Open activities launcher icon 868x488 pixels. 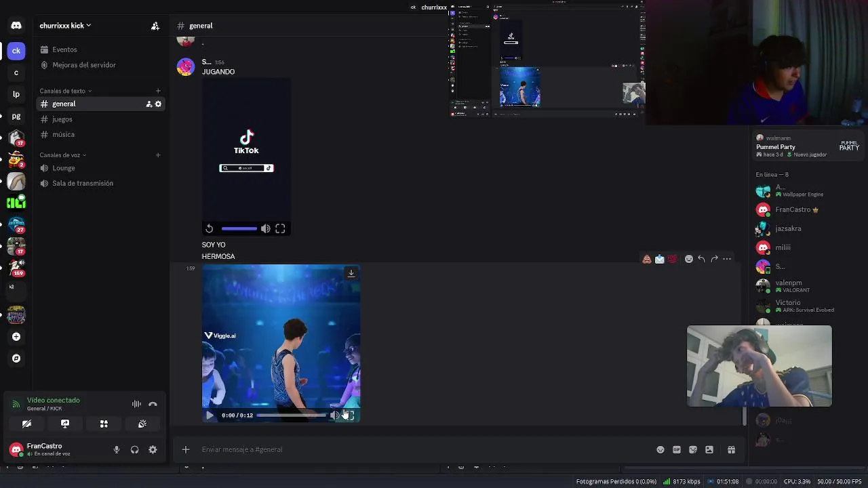[x=104, y=424]
